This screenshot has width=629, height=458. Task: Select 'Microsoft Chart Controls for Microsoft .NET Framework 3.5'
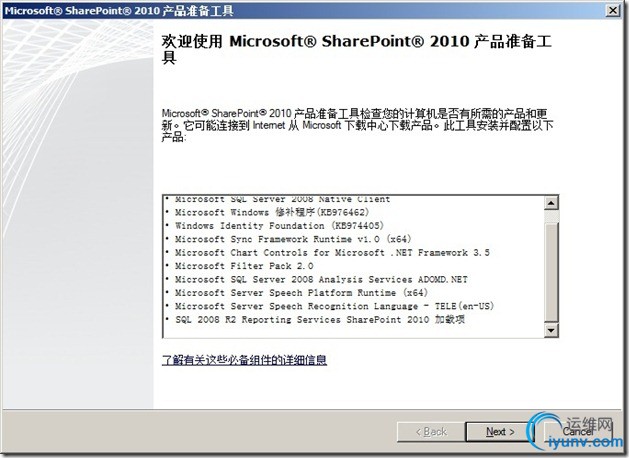coord(332,253)
